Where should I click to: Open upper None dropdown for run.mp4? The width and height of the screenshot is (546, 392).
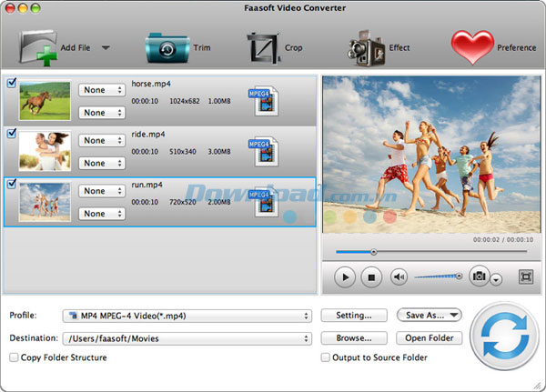(102, 191)
